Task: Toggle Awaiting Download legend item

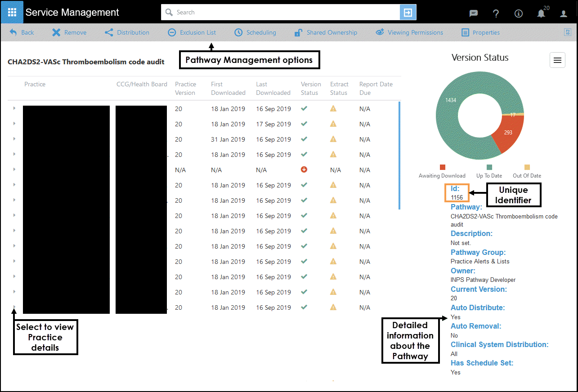Action: click(443, 171)
